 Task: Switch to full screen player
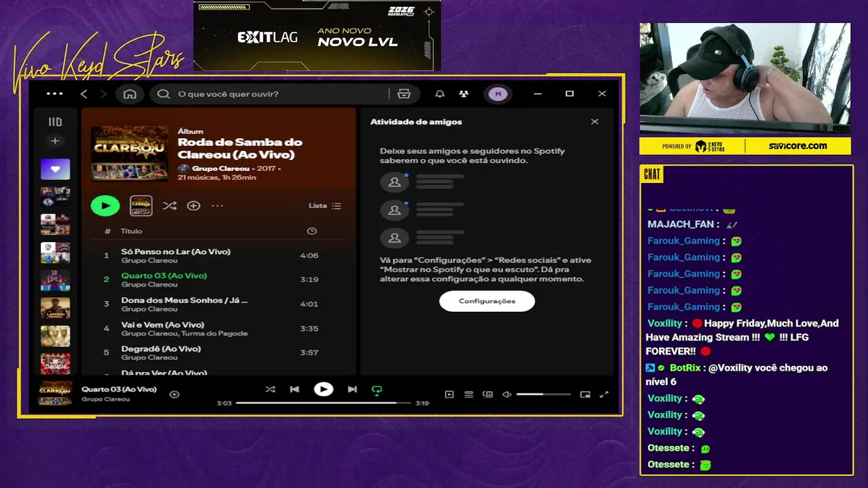click(x=604, y=394)
